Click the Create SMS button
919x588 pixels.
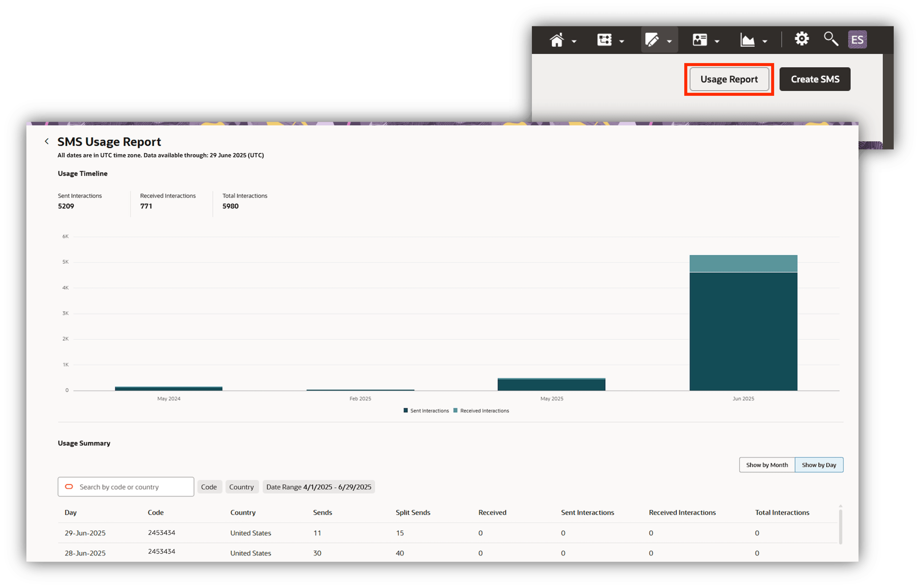pos(815,79)
